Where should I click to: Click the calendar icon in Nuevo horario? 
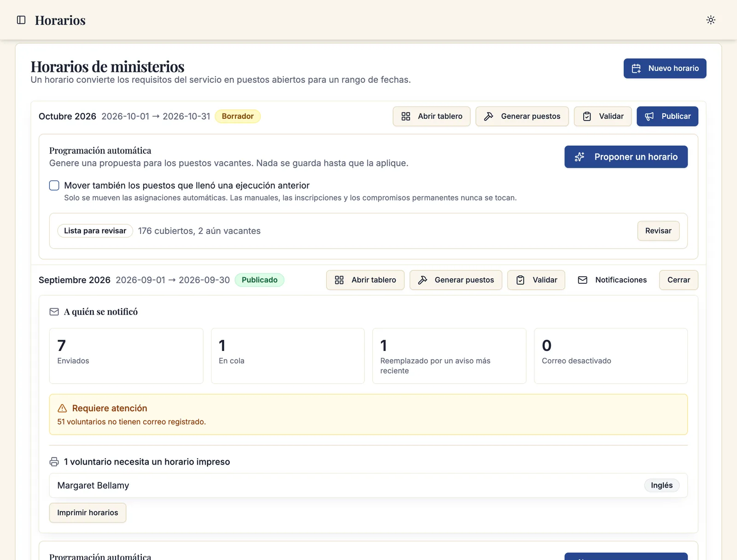[x=636, y=69]
